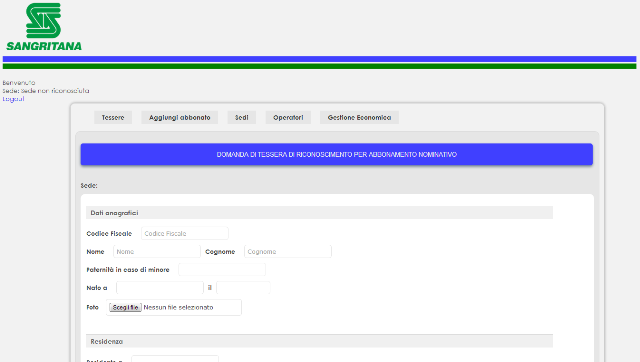The width and height of the screenshot is (640, 362).
Task: Click the Codice Fiscale label
Action: (x=109, y=233)
